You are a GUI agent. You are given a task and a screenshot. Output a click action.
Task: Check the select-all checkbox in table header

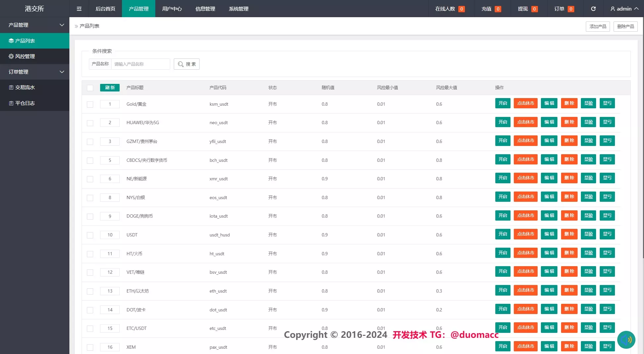point(90,88)
